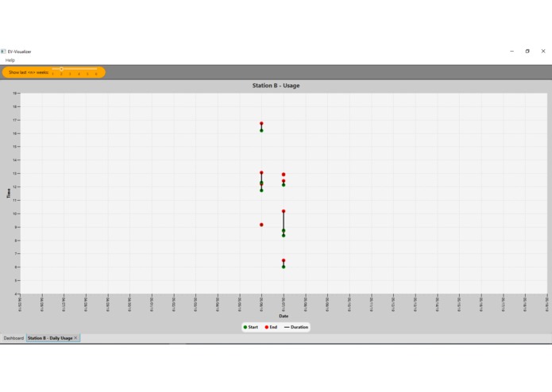Screen dimensions: 552x392
Task: Select tick label 1 on weeks slider
Action: point(52,74)
